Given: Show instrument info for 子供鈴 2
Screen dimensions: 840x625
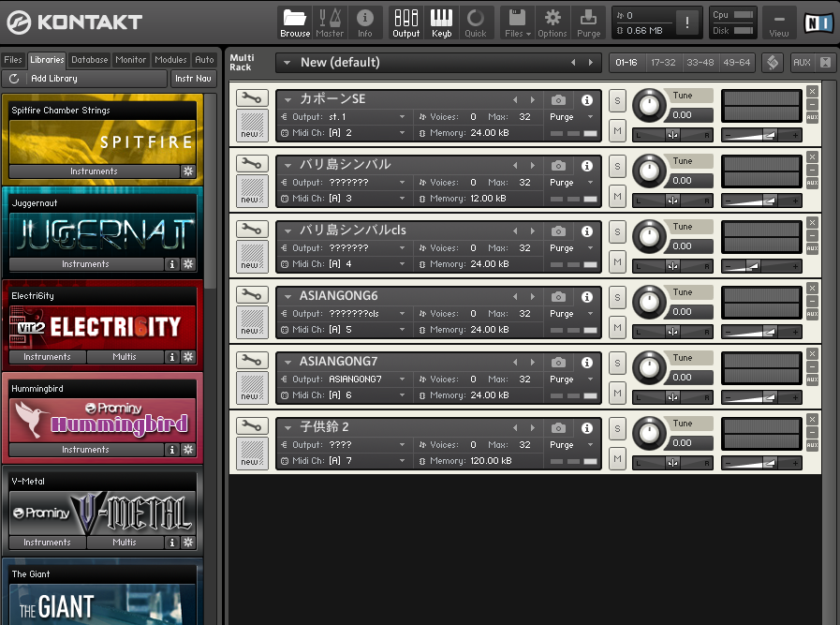Looking at the screenshot, I should point(587,427).
